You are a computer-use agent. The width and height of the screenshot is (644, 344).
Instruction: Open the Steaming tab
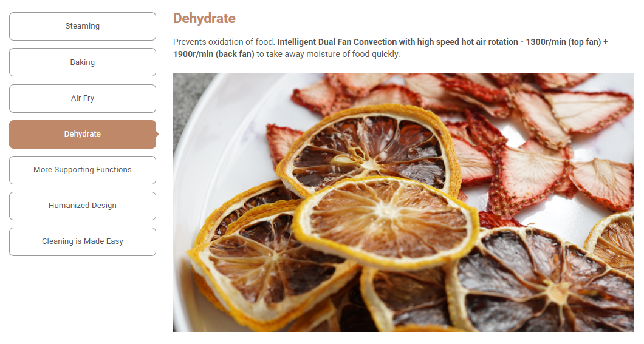[83, 26]
